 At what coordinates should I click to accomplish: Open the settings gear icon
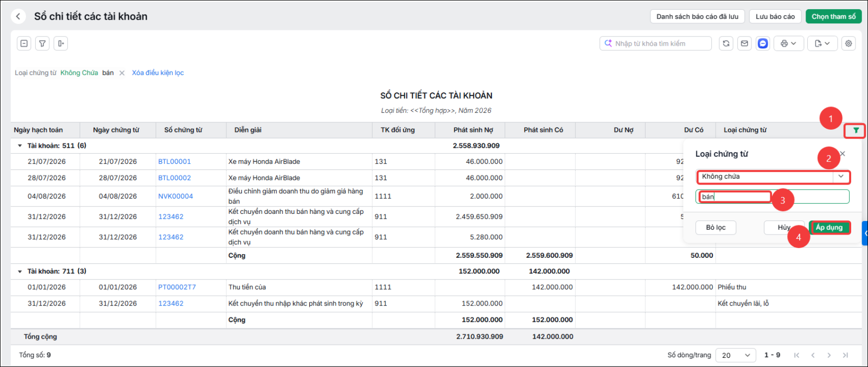[x=848, y=43]
